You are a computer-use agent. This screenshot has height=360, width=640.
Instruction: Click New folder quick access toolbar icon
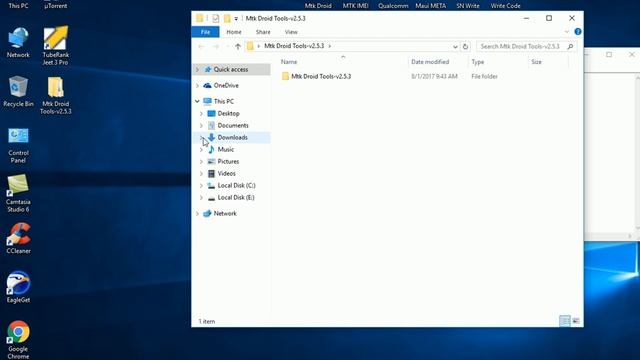(227, 18)
